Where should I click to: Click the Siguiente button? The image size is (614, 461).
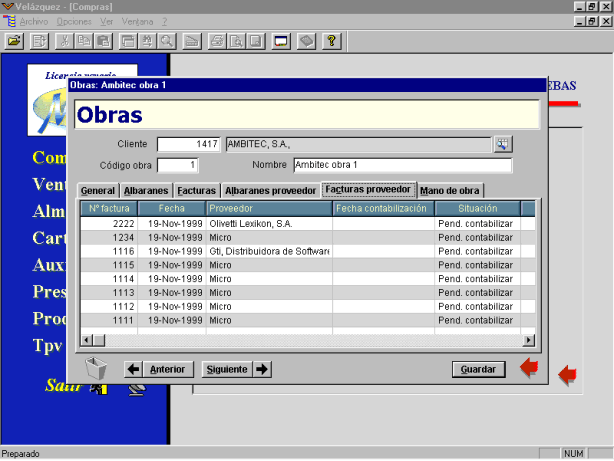[227, 369]
